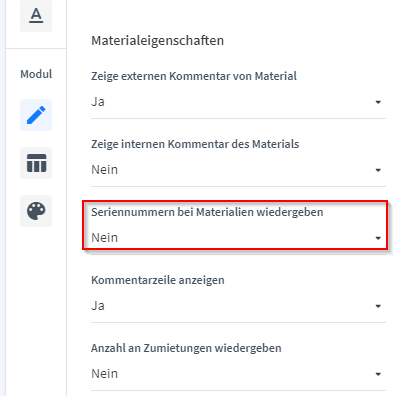Open the pencil edit module icon

pos(36,115)
